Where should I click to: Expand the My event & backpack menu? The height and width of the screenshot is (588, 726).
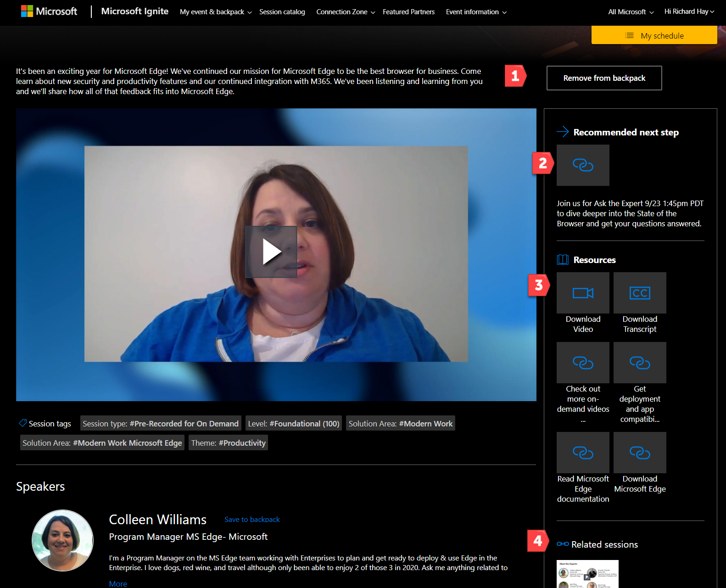[216, 12]
